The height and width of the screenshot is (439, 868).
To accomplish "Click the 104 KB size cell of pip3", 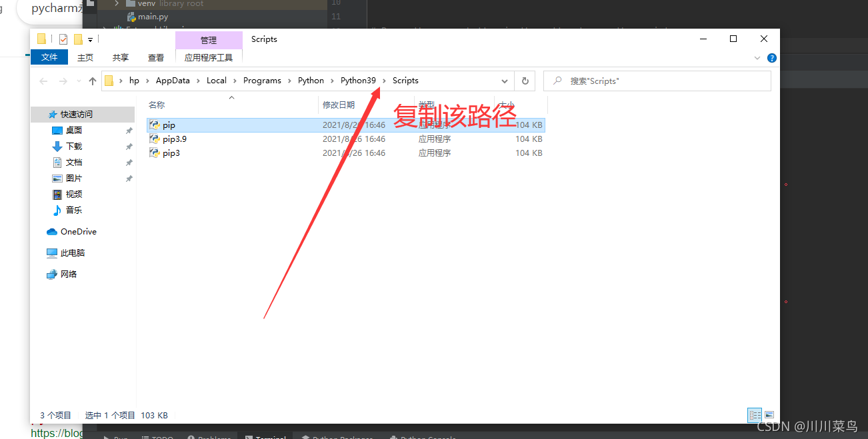I will pos(529,153).
